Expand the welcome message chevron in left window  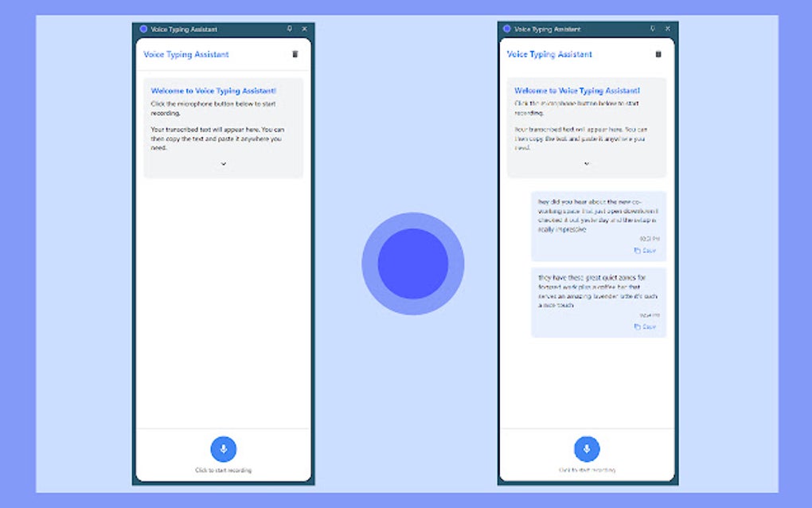tap(223, 163)
